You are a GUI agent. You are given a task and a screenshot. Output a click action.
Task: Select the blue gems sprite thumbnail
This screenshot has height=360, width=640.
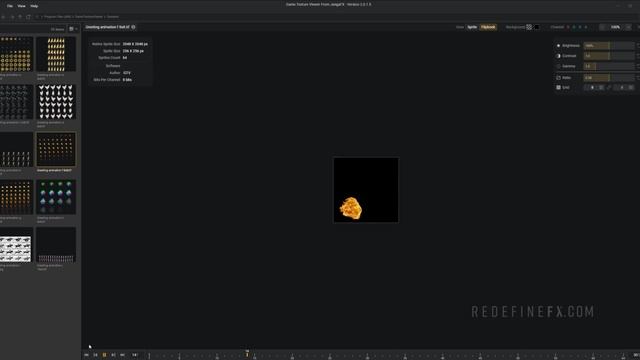56,197
